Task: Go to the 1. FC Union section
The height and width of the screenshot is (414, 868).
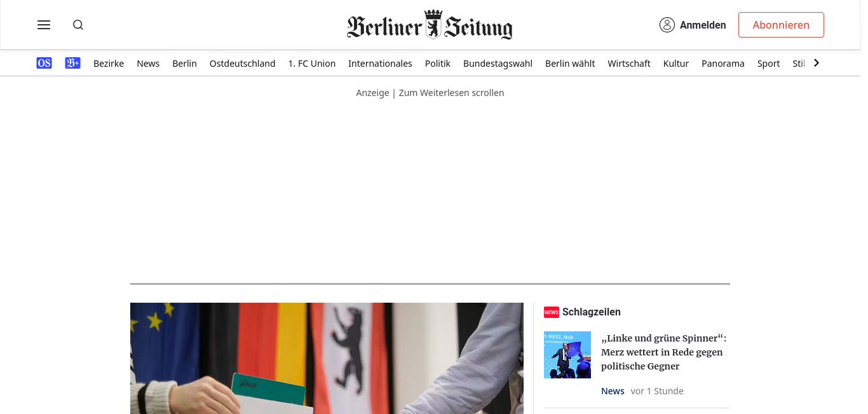Action: coord(311,63)
